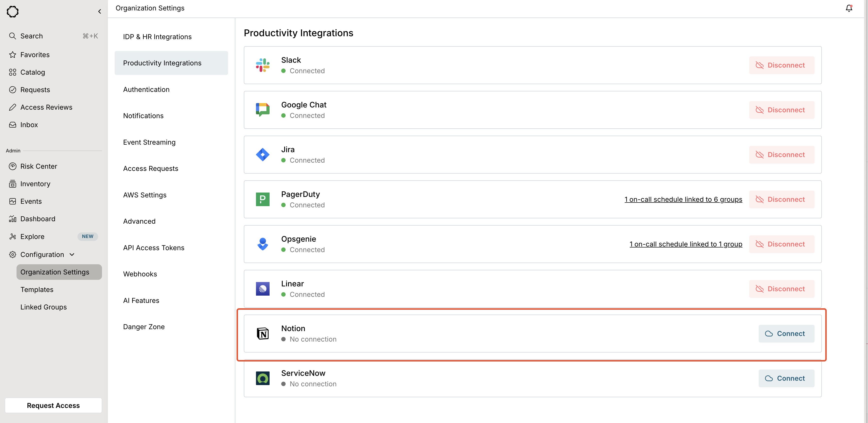Disconnect the Slack integration
Viewport: 868px width, 423px height.
click(x=781, y=65)
